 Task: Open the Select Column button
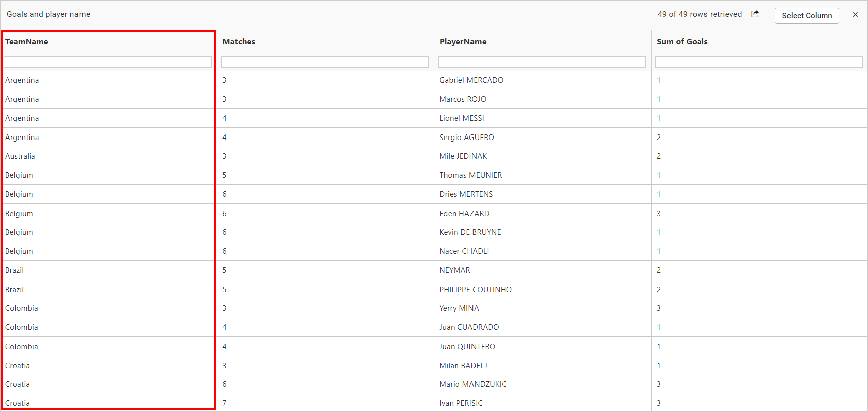pyautogui.click(x=807, y=16)
